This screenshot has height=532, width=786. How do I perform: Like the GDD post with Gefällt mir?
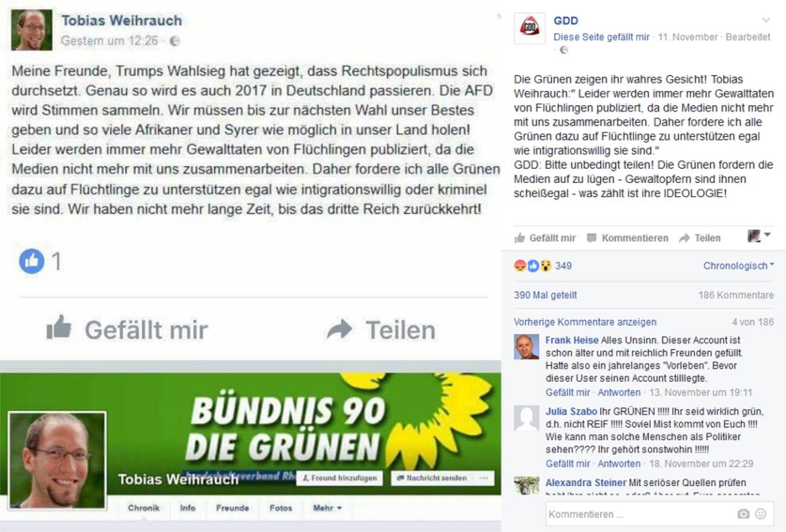[x=545, y=238]
